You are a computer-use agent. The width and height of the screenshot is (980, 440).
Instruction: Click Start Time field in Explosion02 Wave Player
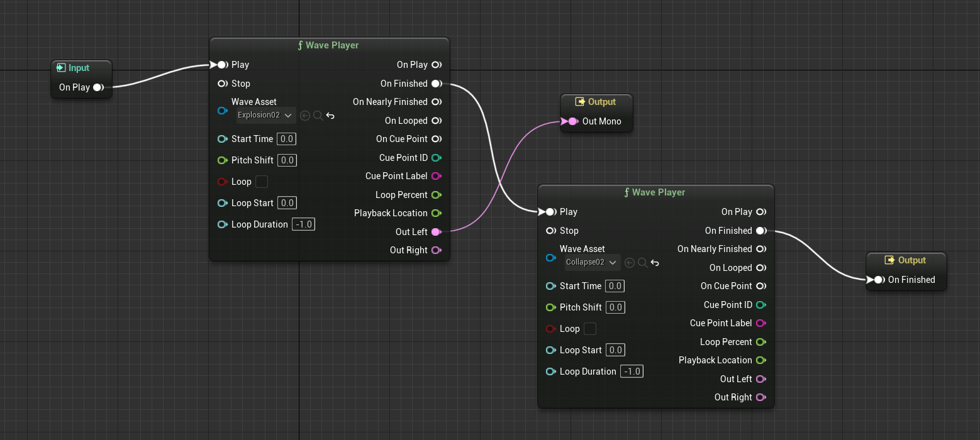(x=287, y=139)
